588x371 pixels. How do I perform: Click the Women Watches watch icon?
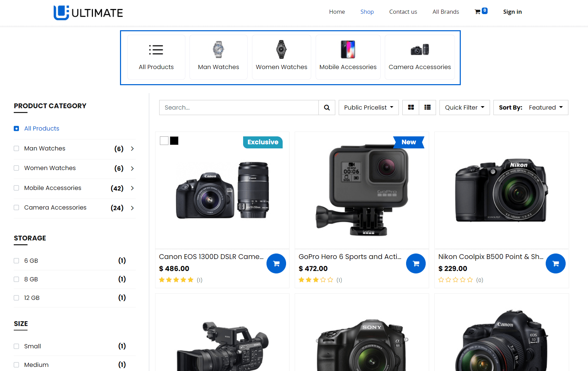point(281,49)
